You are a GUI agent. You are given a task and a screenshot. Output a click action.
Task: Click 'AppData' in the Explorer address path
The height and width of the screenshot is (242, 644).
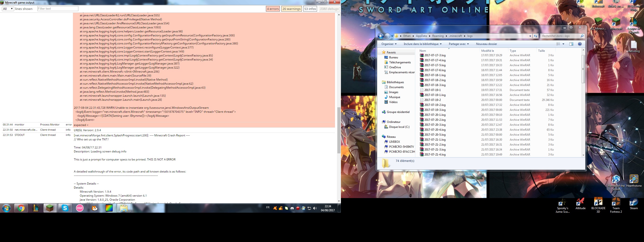point(421,36)
